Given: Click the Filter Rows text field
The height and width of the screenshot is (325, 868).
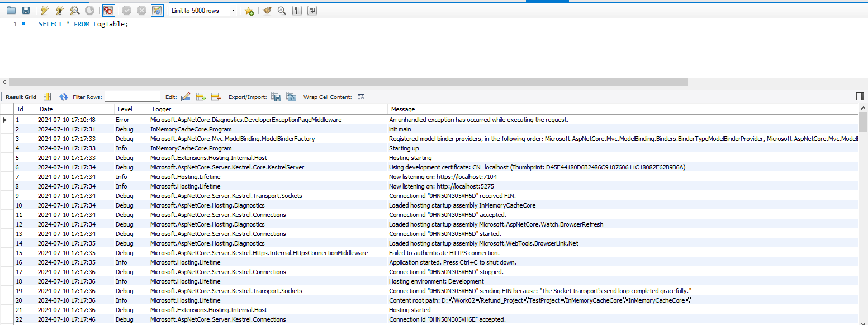Looking at the screenshot, I should click(x=132, y=97).
